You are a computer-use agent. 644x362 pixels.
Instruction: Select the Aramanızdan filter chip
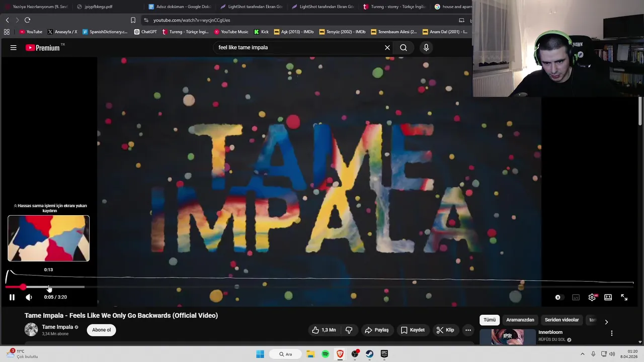coord(520,320)
